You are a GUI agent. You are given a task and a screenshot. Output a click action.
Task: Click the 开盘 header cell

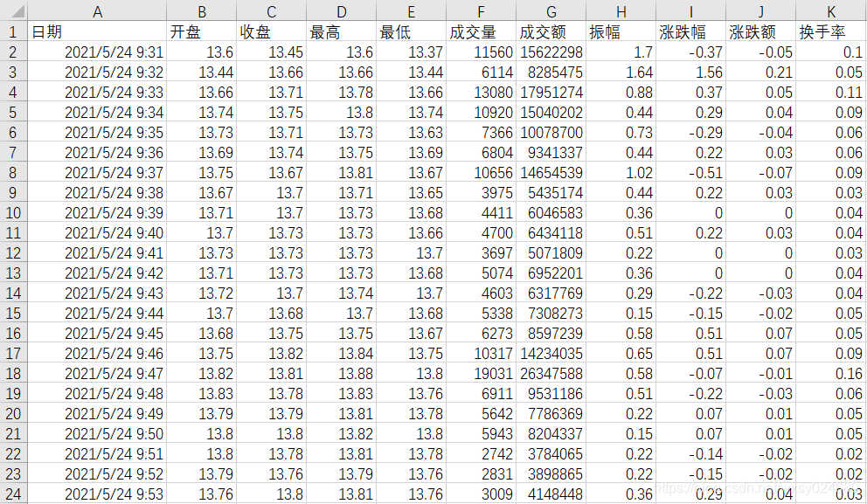click(202, 32)
